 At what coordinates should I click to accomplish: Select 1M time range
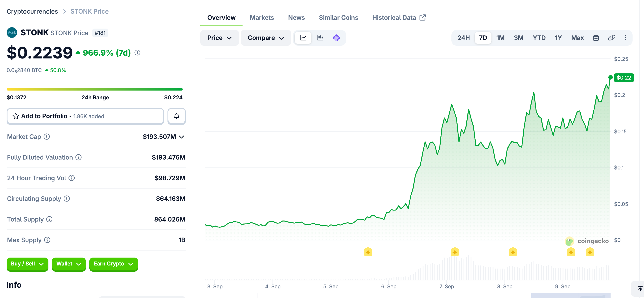500,38
